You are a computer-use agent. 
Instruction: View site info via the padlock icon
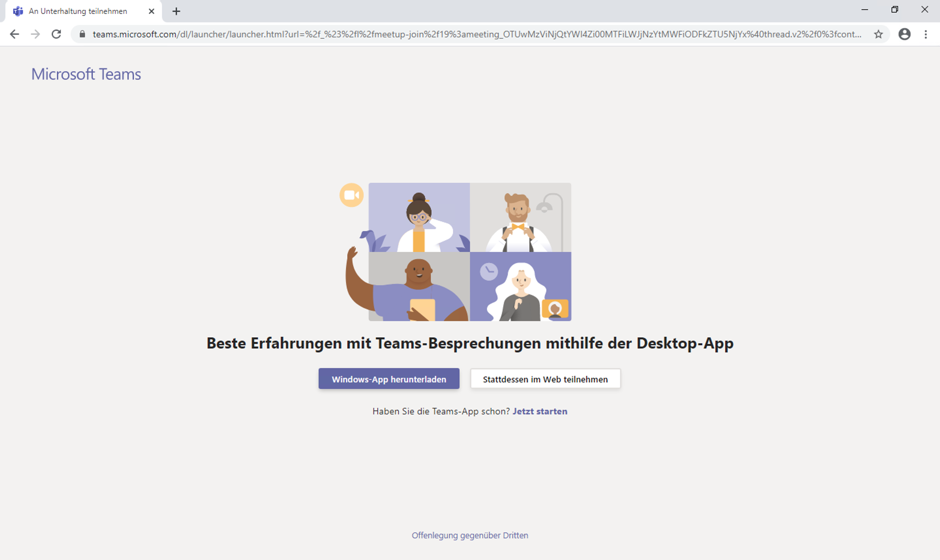(x=82, y=34)
